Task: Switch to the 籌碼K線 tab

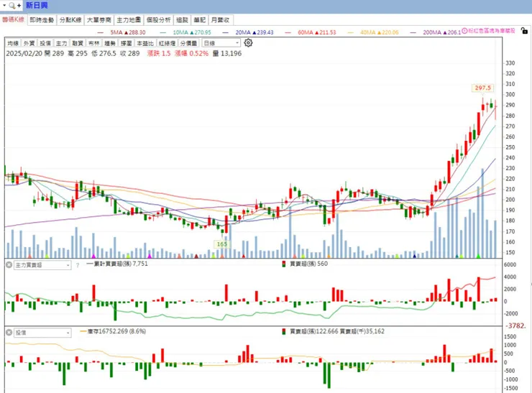Action: pyautogui.click(x=13, y=19)
